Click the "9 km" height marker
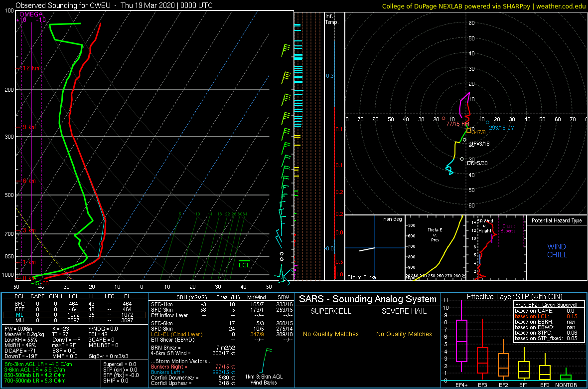This screenshot has width=588, height=389. click(x=29, y=127)
